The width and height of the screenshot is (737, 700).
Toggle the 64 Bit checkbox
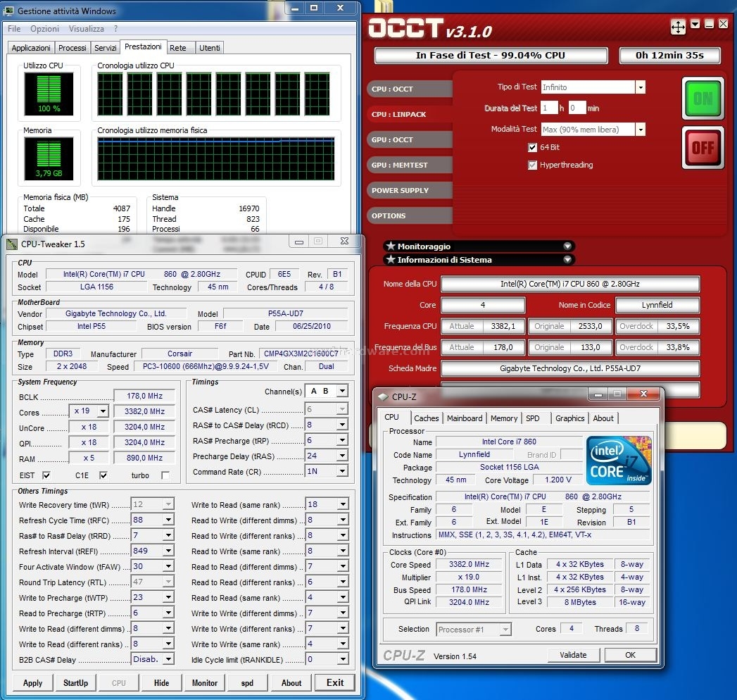coord(532,147)
